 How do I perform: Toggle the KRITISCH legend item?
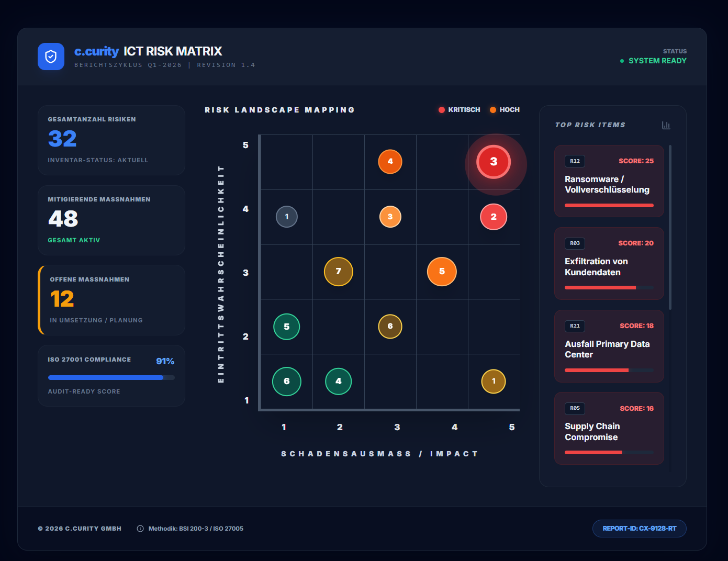coord(459,110)
